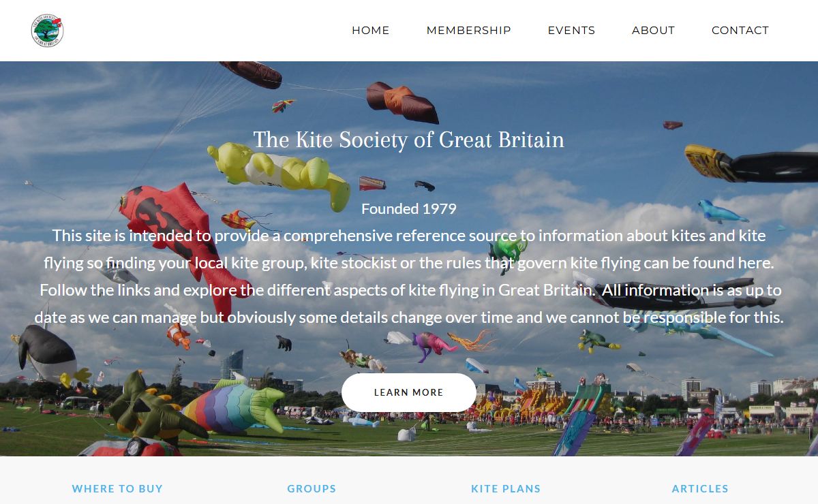Click the black and white whale kite
The height and width of the screenshot is (504, 818).
tap(46, 354)
